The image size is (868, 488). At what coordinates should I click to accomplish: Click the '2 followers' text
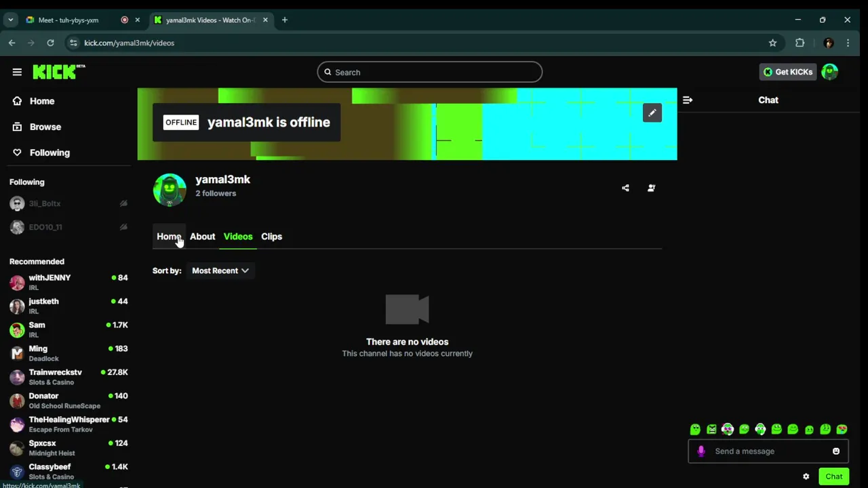(216, 193)
